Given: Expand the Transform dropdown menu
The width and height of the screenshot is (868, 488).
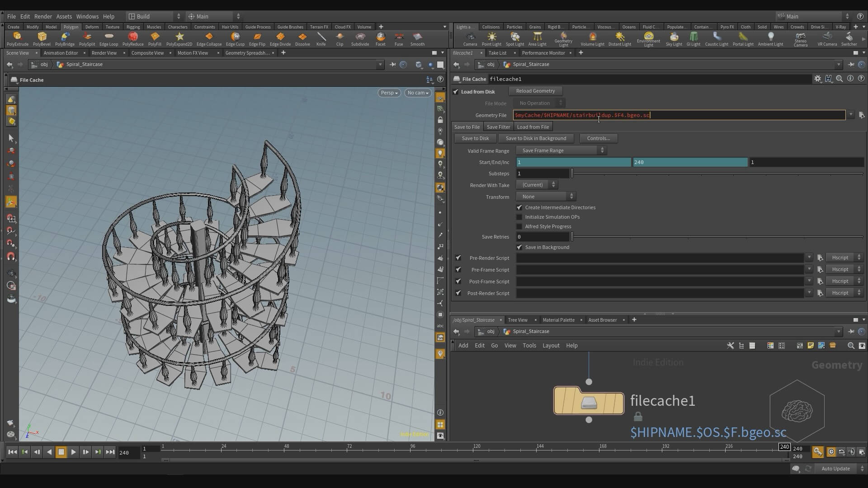Looking at the screenshot, I should (x=547, y=197).
